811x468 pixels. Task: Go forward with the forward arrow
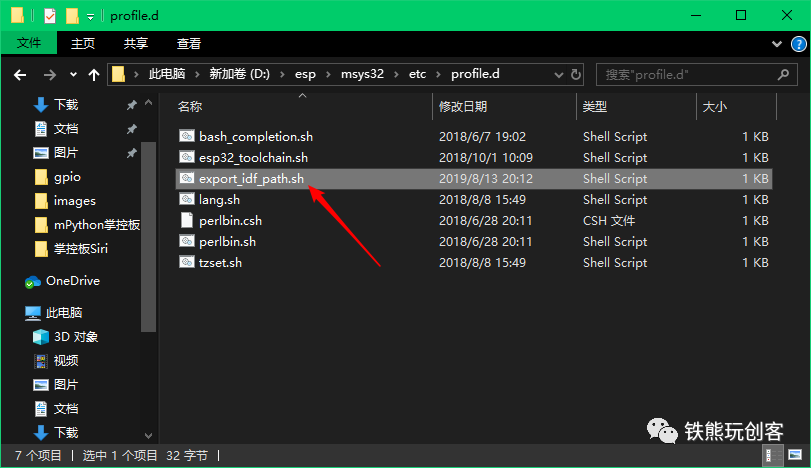(50, 75)
